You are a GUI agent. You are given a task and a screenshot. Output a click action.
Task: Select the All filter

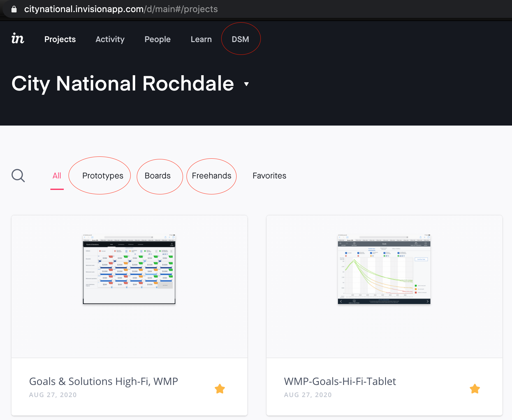pos(57,176)
